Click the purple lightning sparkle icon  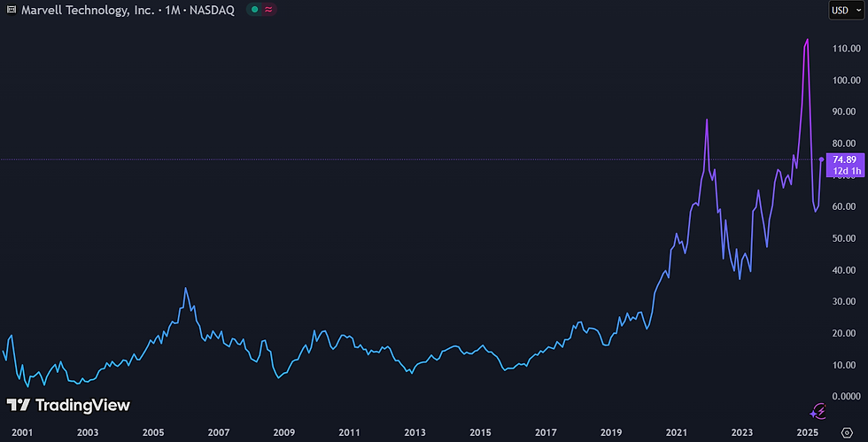[x=818, y=412]
